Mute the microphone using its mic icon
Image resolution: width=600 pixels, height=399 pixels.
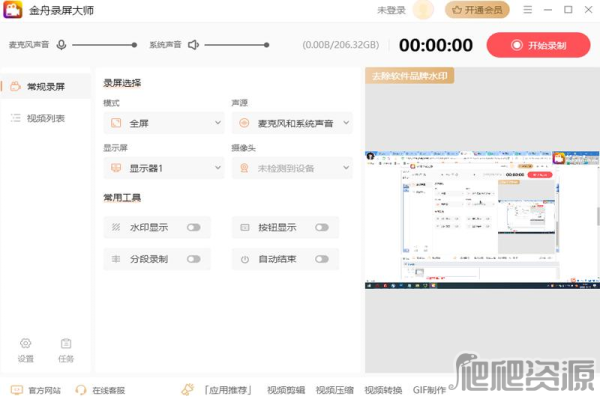[x=61, y=45]
